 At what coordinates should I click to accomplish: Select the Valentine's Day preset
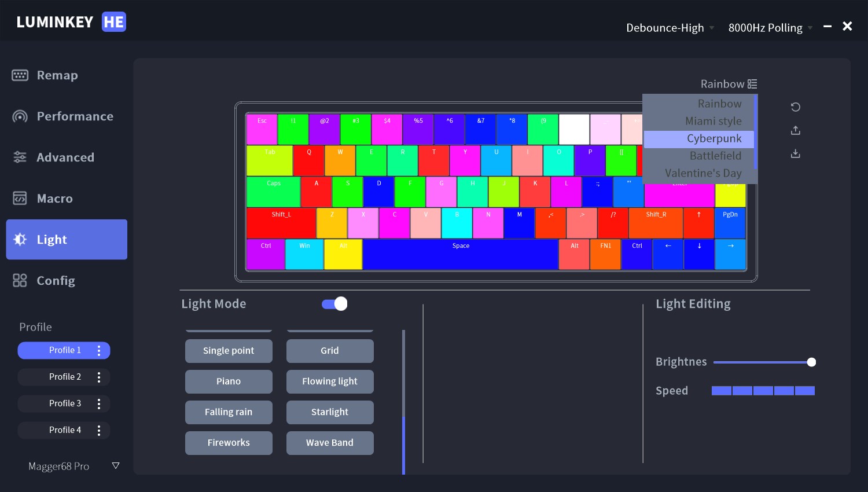(x=699, y=173)
